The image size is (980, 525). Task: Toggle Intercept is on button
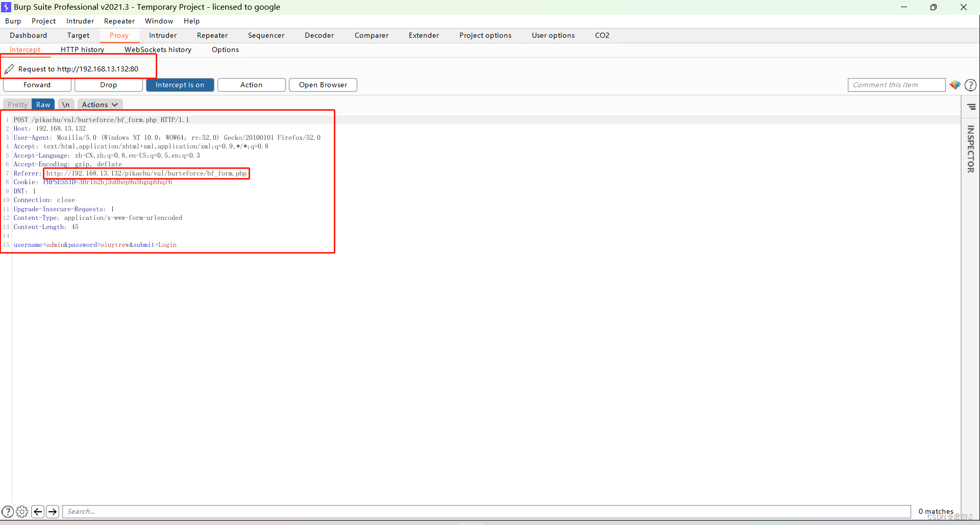[180, 85]
